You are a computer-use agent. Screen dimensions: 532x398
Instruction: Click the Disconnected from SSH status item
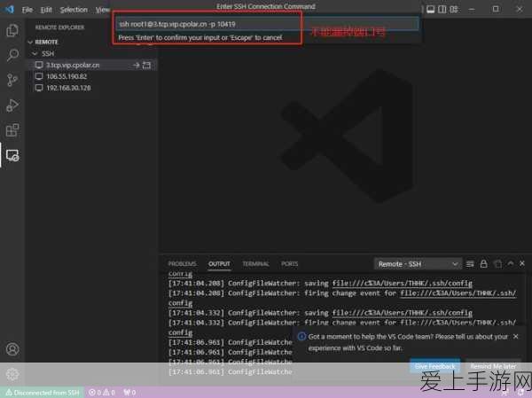pos(43,393)
